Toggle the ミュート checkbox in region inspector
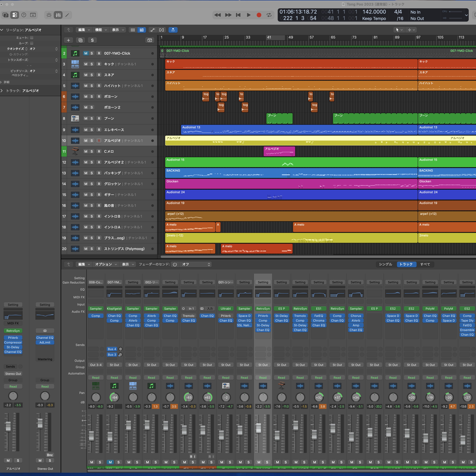 click(32, 38)
